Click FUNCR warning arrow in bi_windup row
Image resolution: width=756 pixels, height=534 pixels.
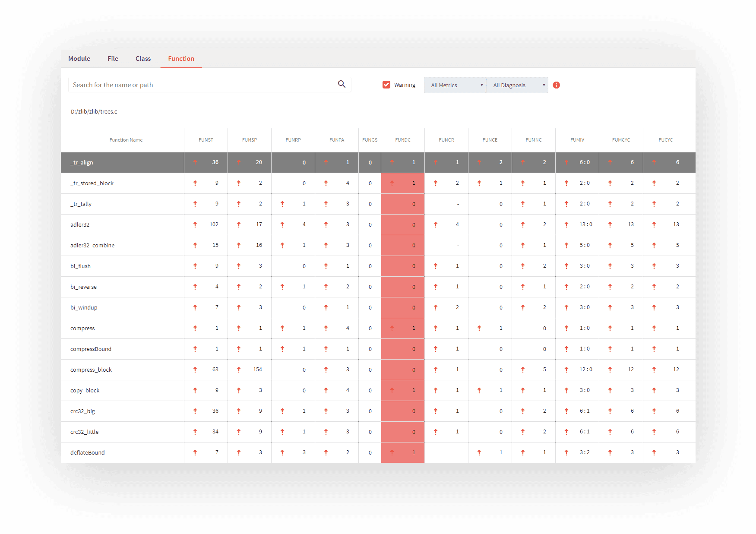coord(436,307)
